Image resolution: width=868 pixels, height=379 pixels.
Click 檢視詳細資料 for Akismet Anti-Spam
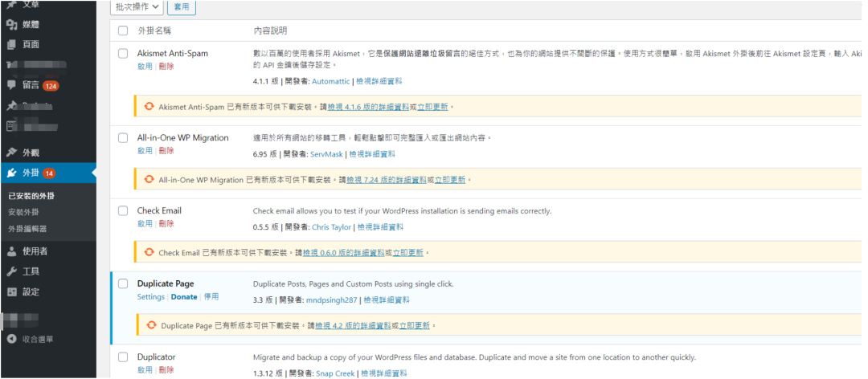(x=379, y=81)
